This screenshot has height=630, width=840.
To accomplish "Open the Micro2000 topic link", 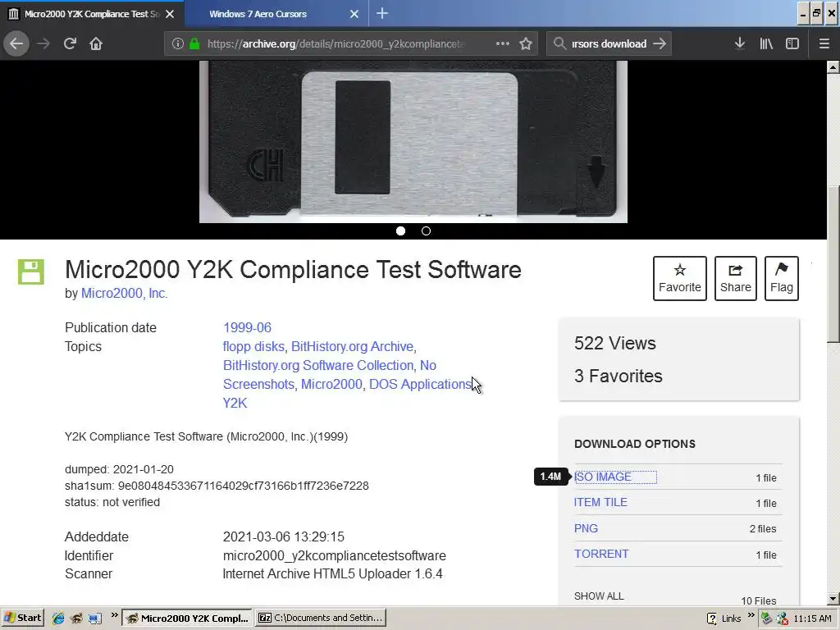I will (x=331, y=384).
